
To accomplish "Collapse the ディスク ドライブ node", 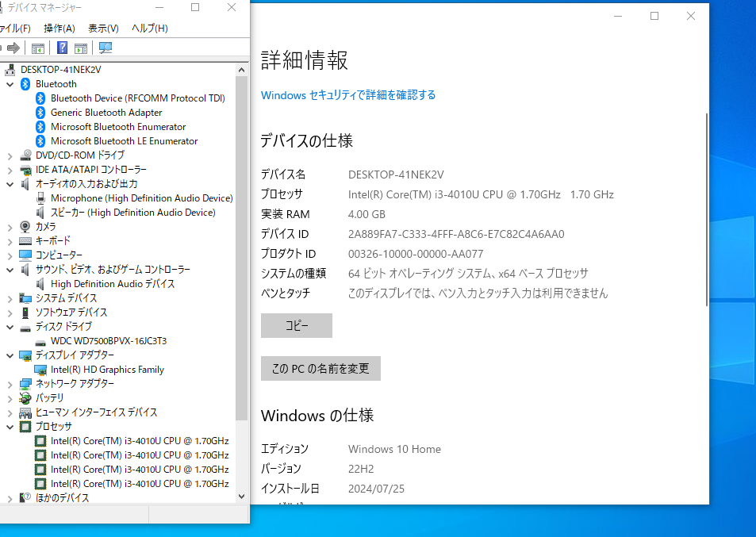I will click(10, 327).
